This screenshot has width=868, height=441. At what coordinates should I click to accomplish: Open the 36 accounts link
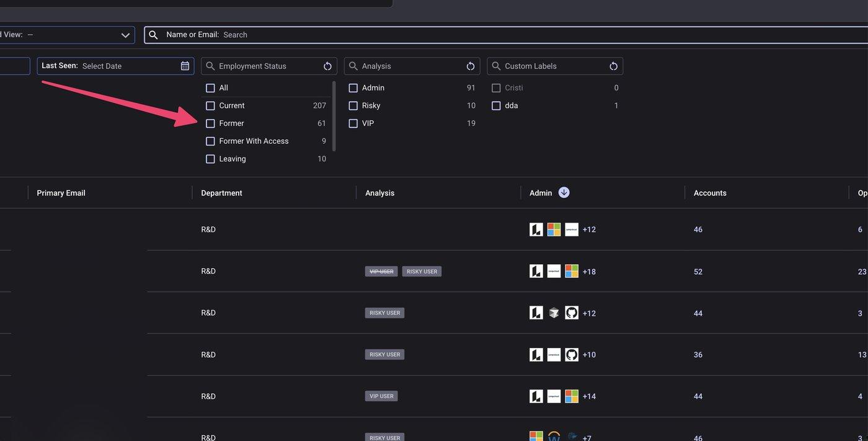click(x=698, y=355)
